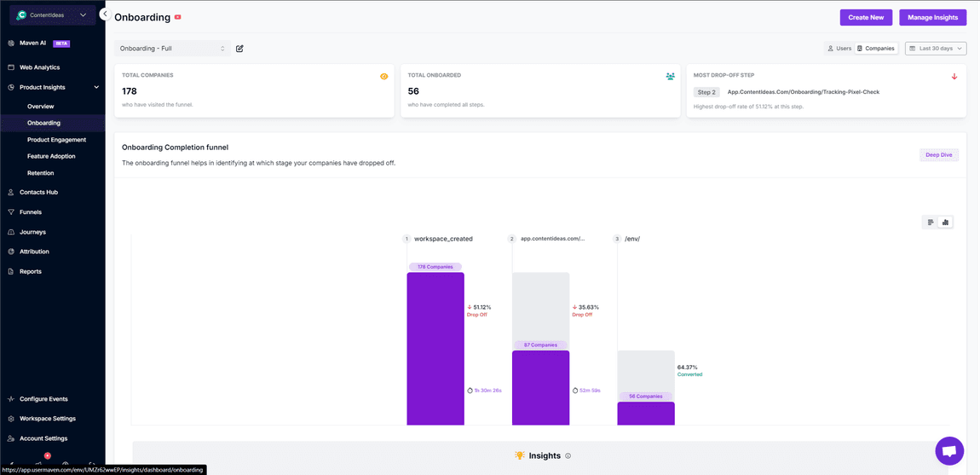Click the Insights info icon

click(x=568, y=456)
